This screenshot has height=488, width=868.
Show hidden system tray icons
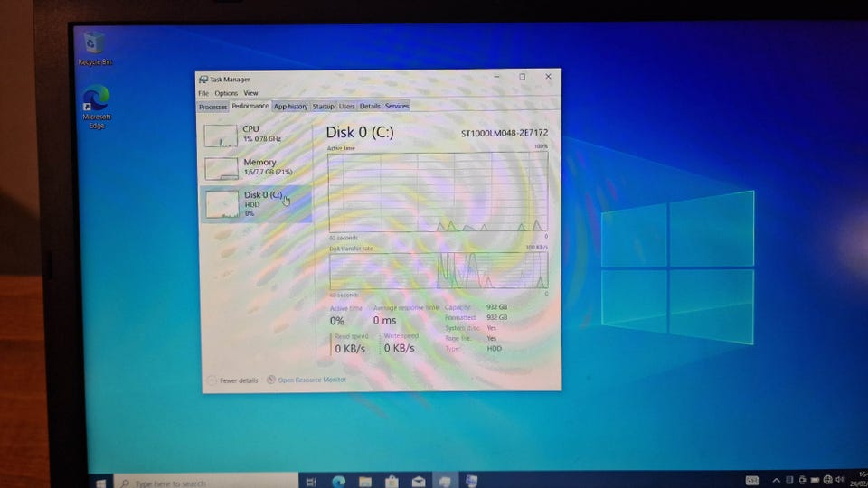776,480
